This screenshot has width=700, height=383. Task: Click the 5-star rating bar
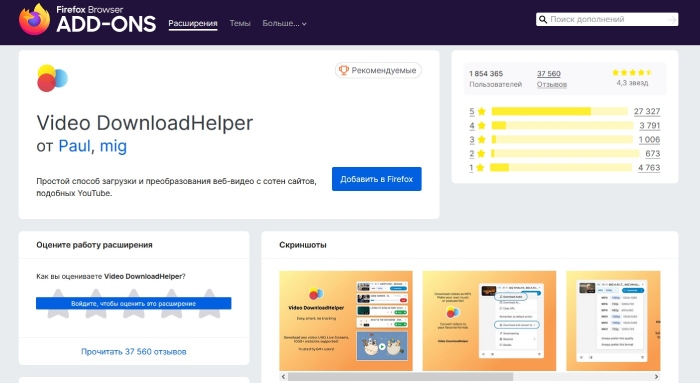(x=559, y=111)
